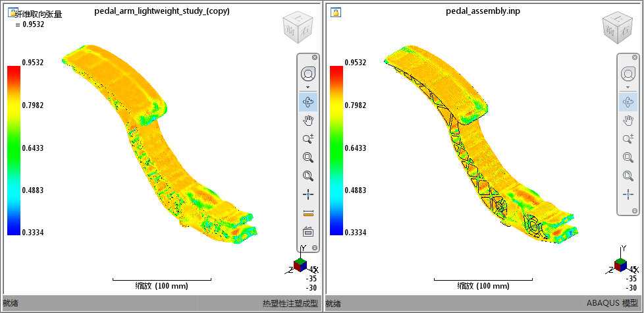Viewport: 644px width, 313px height.
Task: Click Zoom Extents icon in left viewport
Action: point(308,176)
